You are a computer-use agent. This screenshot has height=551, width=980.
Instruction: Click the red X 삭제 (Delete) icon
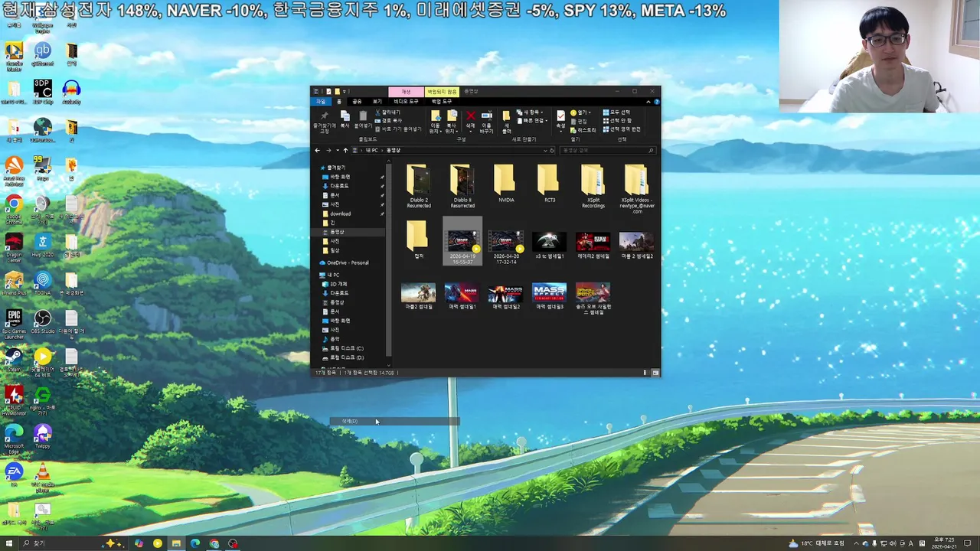pyautogui.click(x=470, y=116)
